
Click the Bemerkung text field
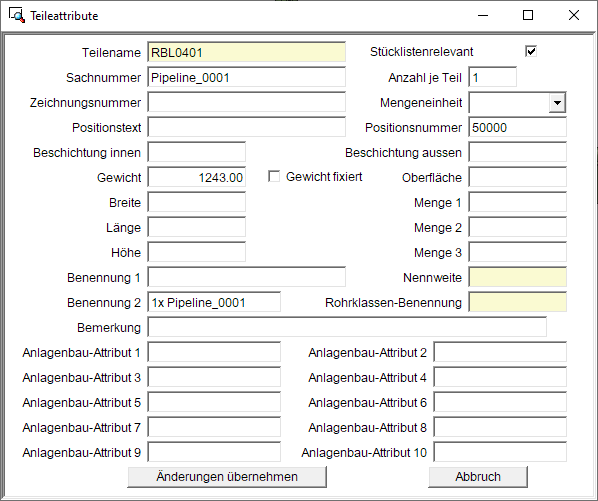[x=347, y=328]
